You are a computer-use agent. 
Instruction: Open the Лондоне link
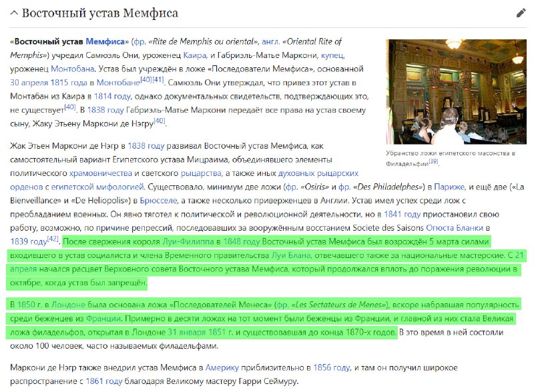(68, 305)
